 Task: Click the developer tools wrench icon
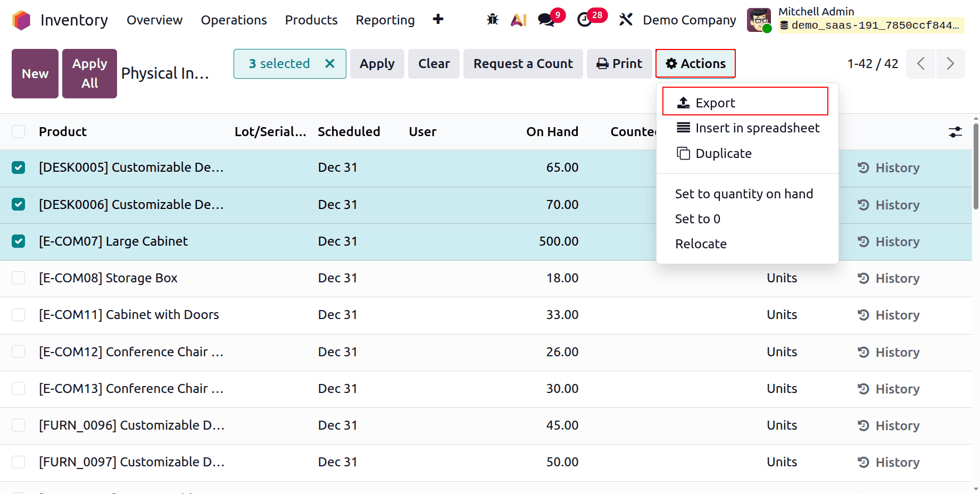[626, 20]
